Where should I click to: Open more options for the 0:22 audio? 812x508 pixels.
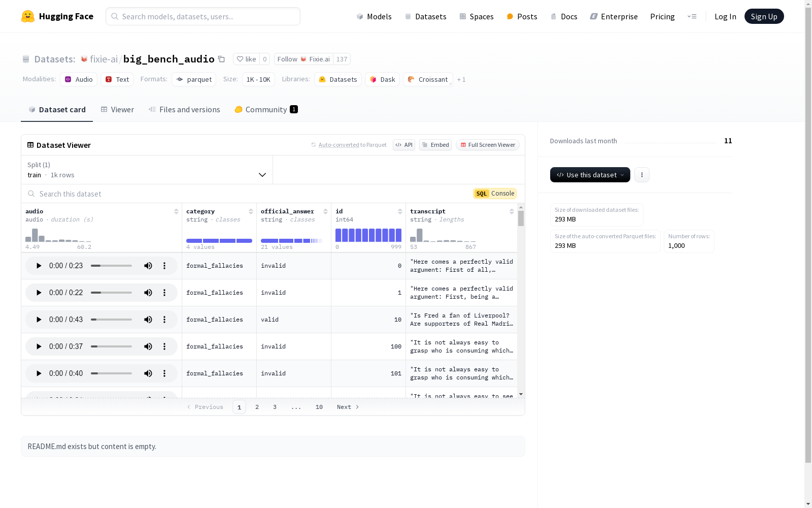pyautogui.click(x=164, y=293)
